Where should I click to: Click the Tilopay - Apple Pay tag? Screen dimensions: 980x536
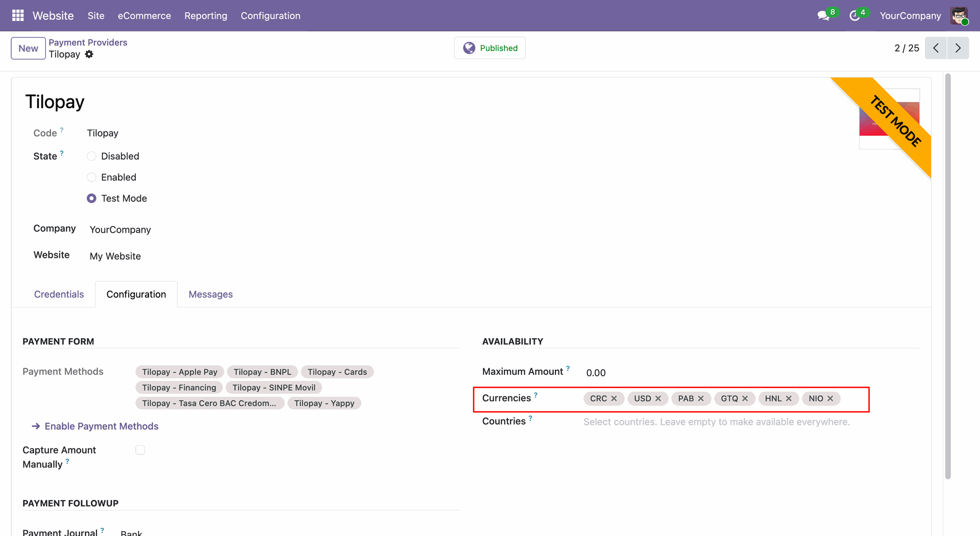point(180,372)
